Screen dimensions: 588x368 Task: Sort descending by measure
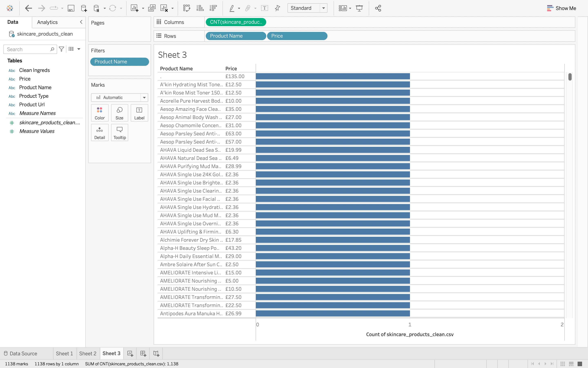[213, 8]
